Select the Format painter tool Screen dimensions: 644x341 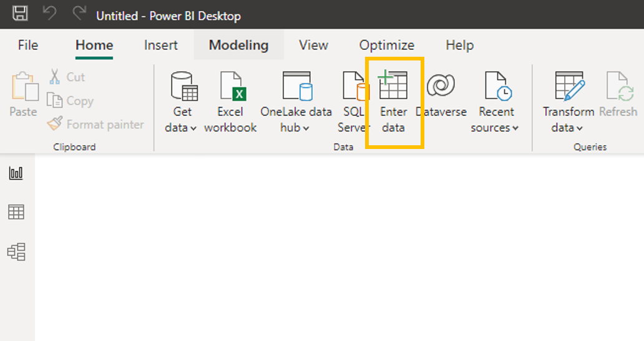pos(95,124)
